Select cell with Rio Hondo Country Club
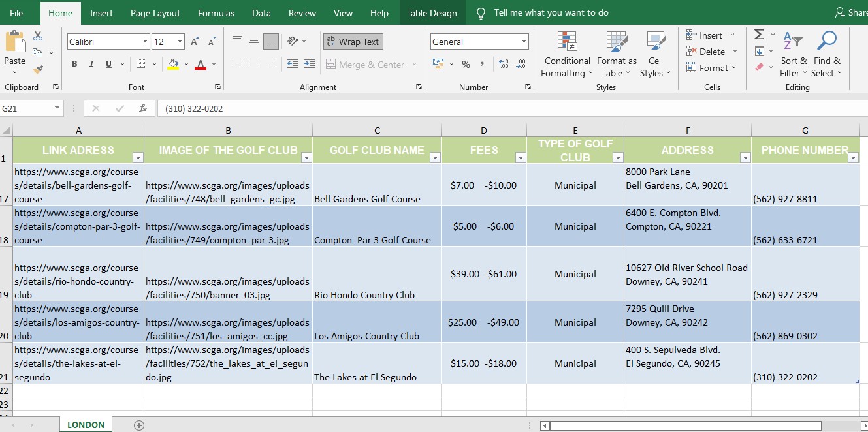The image size is (868, 432). click(x=377, y=274)
